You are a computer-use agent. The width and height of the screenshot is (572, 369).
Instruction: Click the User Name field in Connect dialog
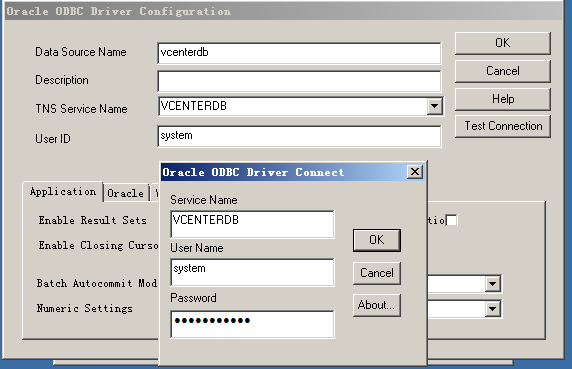pos(252,272)
